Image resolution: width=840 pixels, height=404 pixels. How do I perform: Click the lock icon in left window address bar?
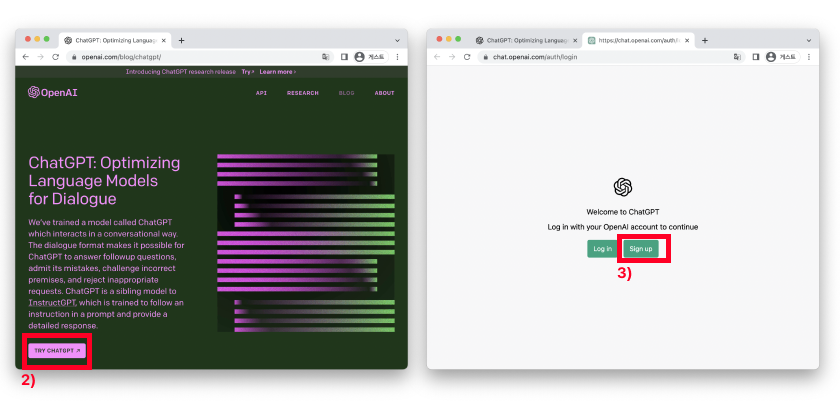[74, 57]
